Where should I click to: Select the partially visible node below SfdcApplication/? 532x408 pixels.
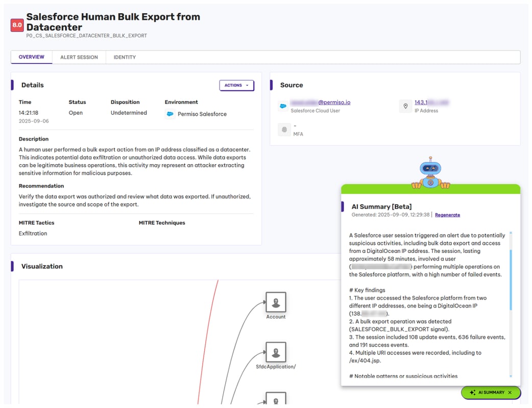point(276,398)
